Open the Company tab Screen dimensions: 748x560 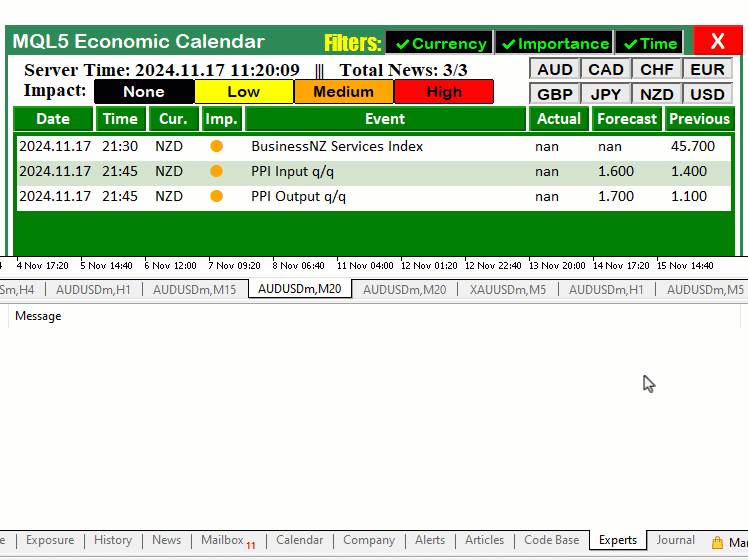[369, 540]
